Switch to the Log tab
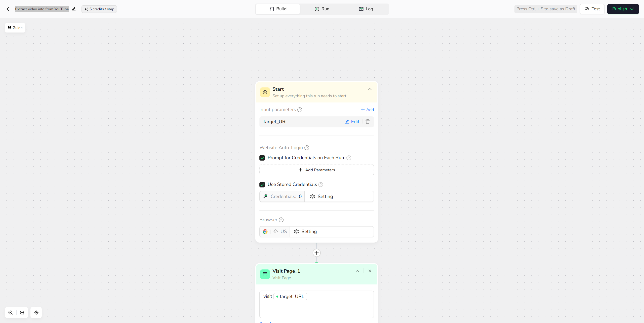 pos(366,9)
